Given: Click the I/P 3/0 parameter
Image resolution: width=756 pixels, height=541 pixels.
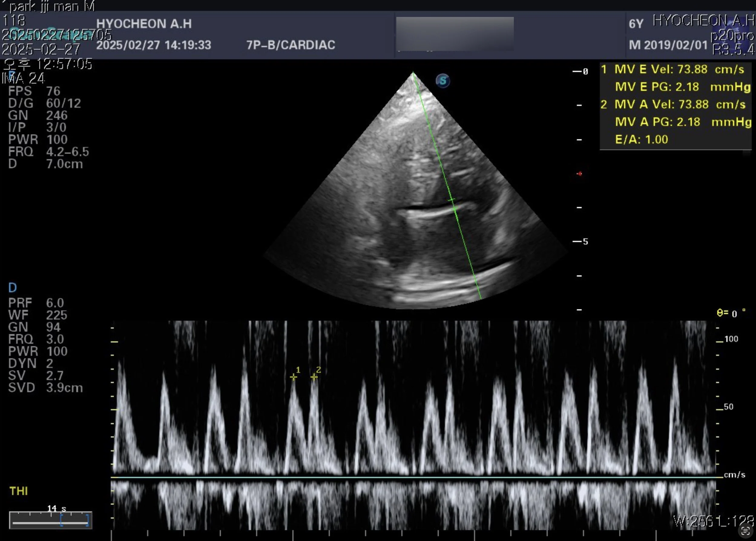Looking at the screenshot, I should click(37, 127).
